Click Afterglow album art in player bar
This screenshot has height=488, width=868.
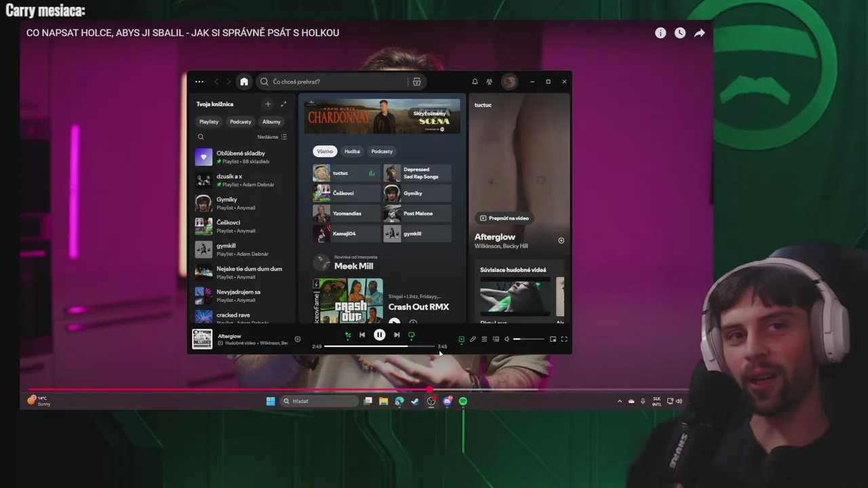tap(202, 339)
